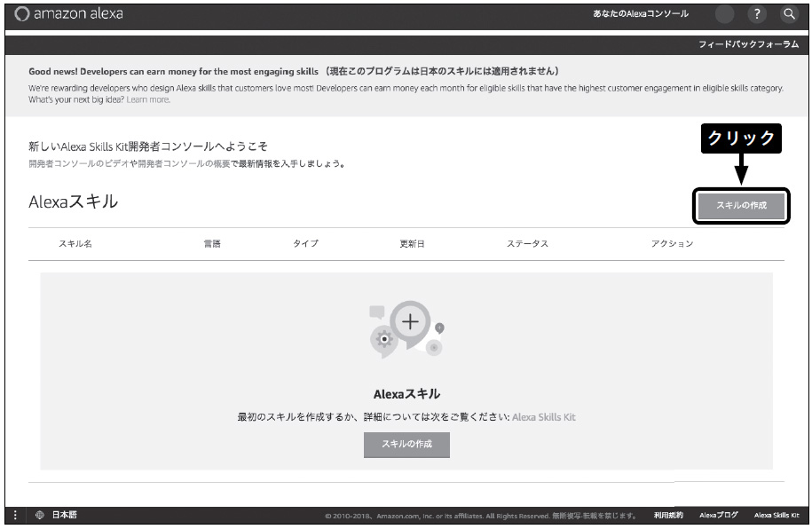
Task: Open the フィードバックフォーラム link
Action: coord(748,44)
